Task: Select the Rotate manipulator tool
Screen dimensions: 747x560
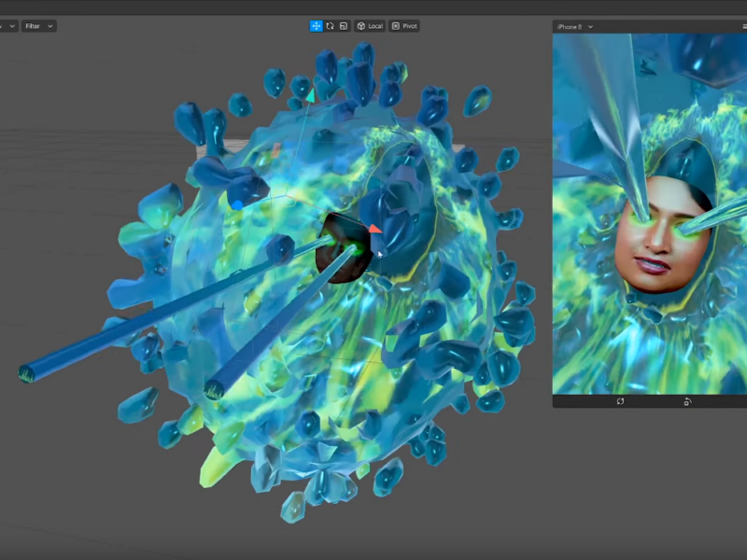Action: (x=330, y=26)
